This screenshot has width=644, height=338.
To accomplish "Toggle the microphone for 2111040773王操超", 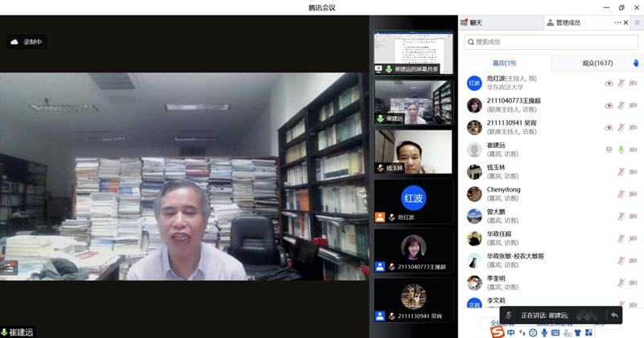I will pos(621,105).
